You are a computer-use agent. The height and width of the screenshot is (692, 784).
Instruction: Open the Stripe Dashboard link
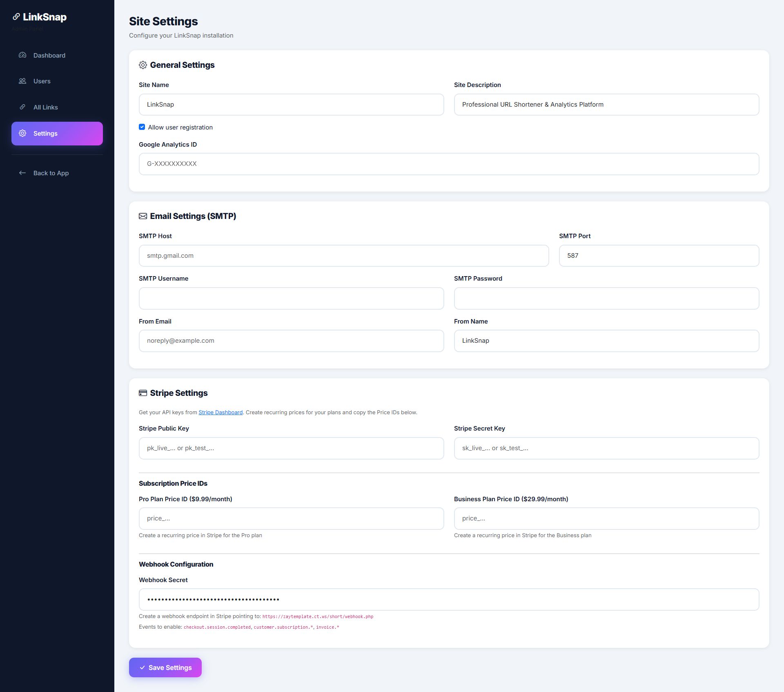(220, 413)
